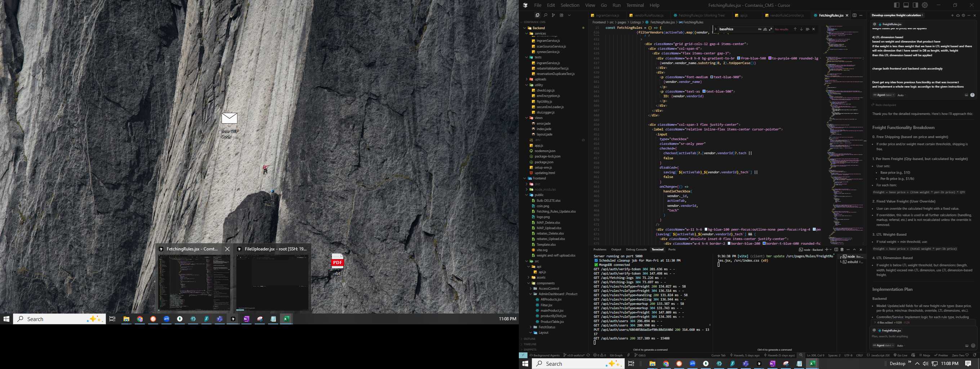
Task: Open the Auto model dropdown in lower chat input
Action: click(x=900, y=346)
